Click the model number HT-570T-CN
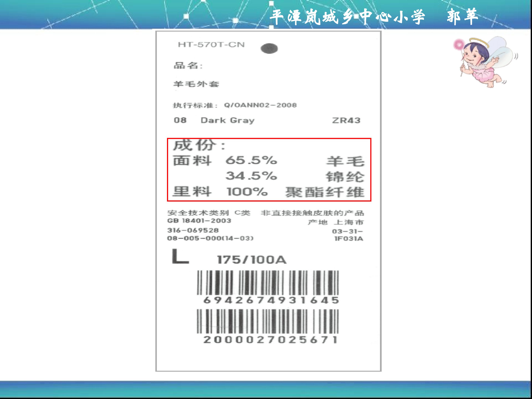The height and width of the screenshot is (399, 532). click(211, 45)
